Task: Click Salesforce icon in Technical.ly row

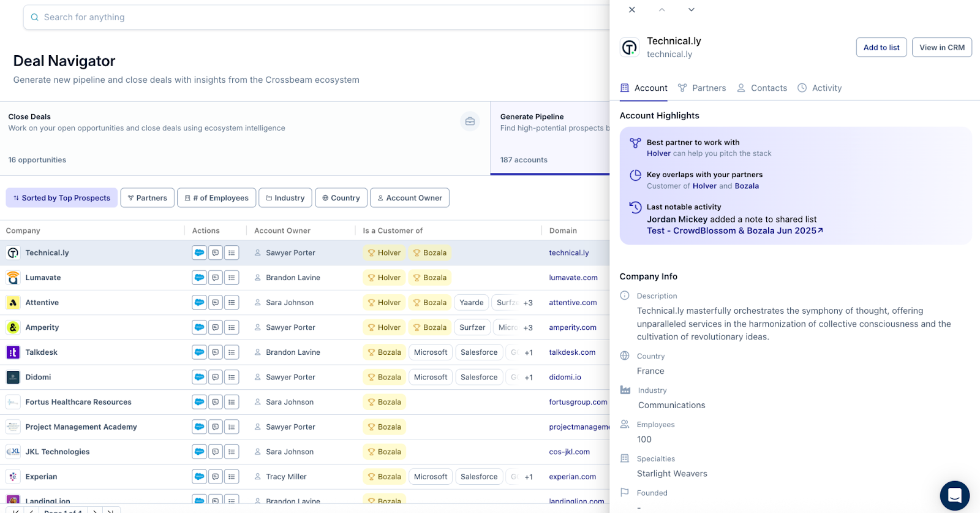Action: pyautogui.click(x=199, y=253)
